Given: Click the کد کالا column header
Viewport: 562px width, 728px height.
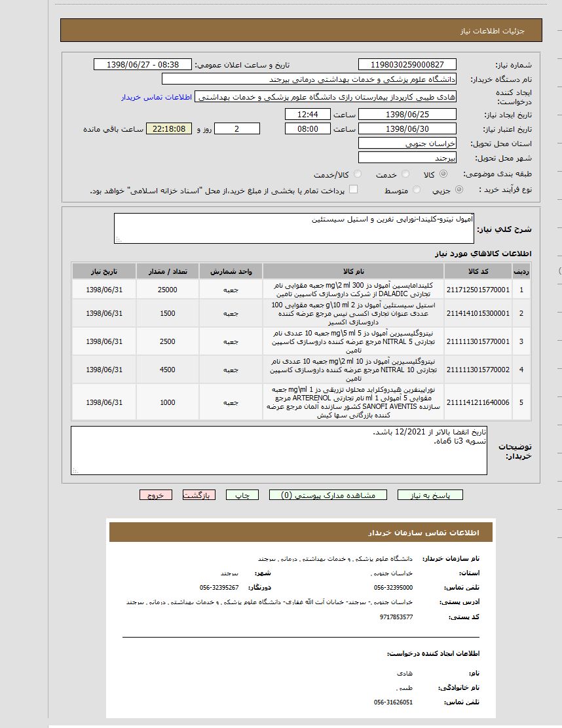Looking at the screenshot, I should coord(478,271).
